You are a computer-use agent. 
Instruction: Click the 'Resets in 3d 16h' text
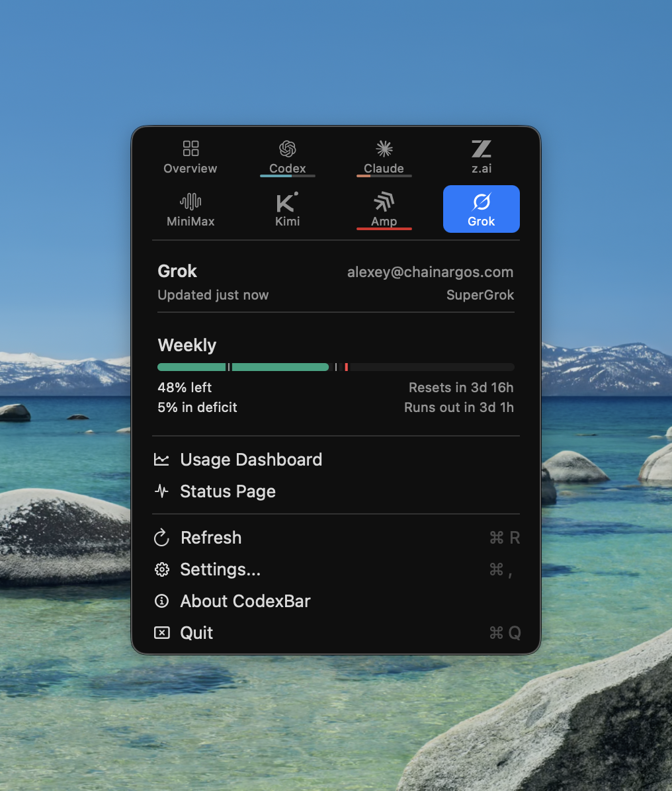461,388
